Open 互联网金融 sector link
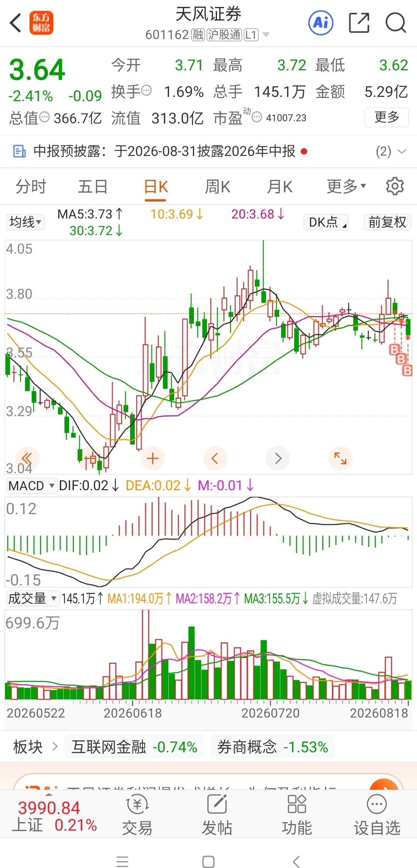417x868 pixels. coord(134,747)
